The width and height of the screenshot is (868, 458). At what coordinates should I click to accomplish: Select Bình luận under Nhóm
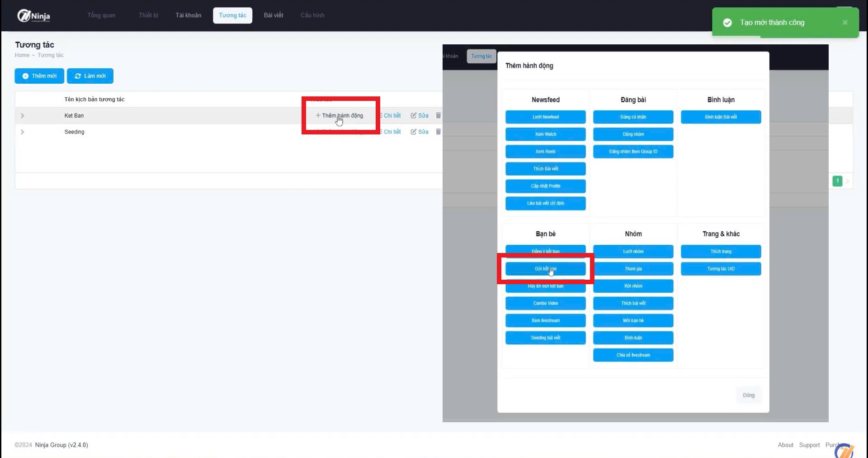click(633, 338)
